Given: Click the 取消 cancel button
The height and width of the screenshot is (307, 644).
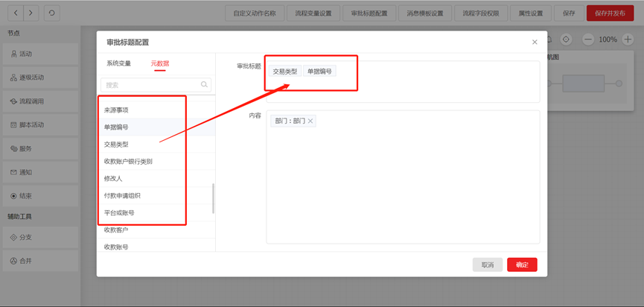Looking at the screenshot, I should coord(487,265).
